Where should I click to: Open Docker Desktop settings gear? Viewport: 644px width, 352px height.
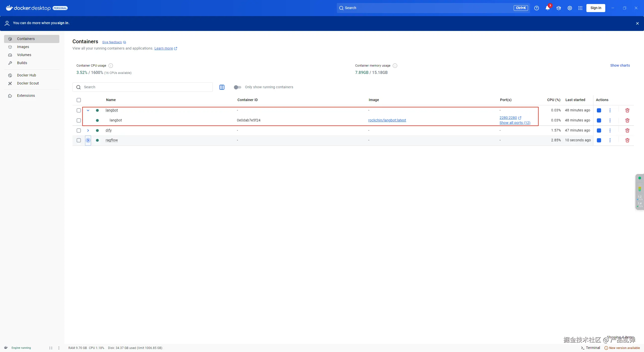click(x=570, y=8)
